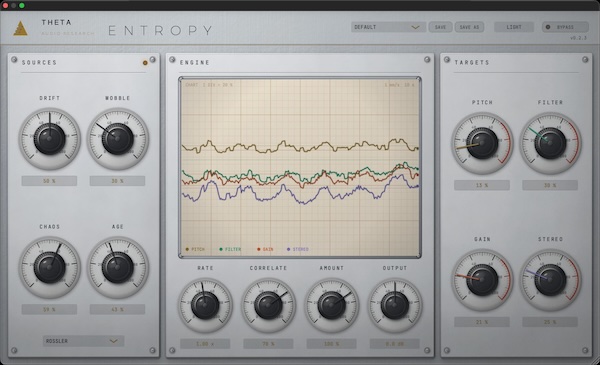Image resolution: width=600 pixels, height=365 pixels.
Task: Click the Rate 1.00 x value field
Action: pyautogui.click(x=205, y=344)
